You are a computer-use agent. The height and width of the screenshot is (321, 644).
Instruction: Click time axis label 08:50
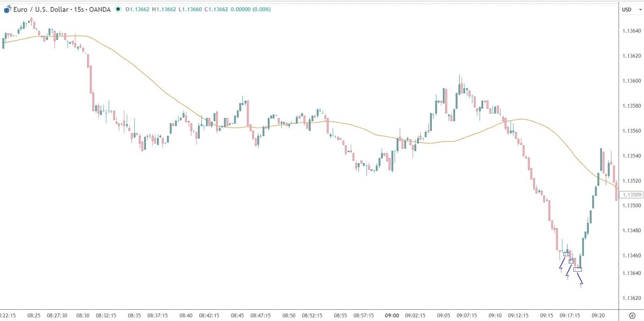(x=289, y=316)
